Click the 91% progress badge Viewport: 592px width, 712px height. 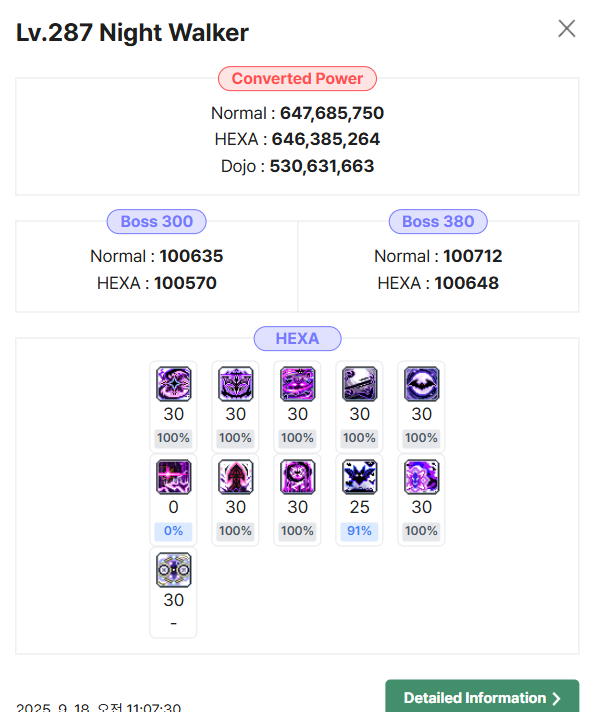(359, 531)
